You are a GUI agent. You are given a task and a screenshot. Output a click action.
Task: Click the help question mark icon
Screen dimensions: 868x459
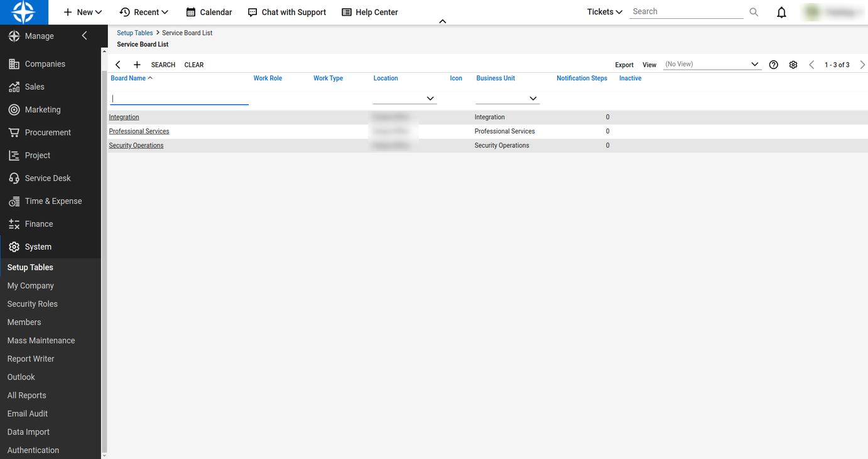774,65
